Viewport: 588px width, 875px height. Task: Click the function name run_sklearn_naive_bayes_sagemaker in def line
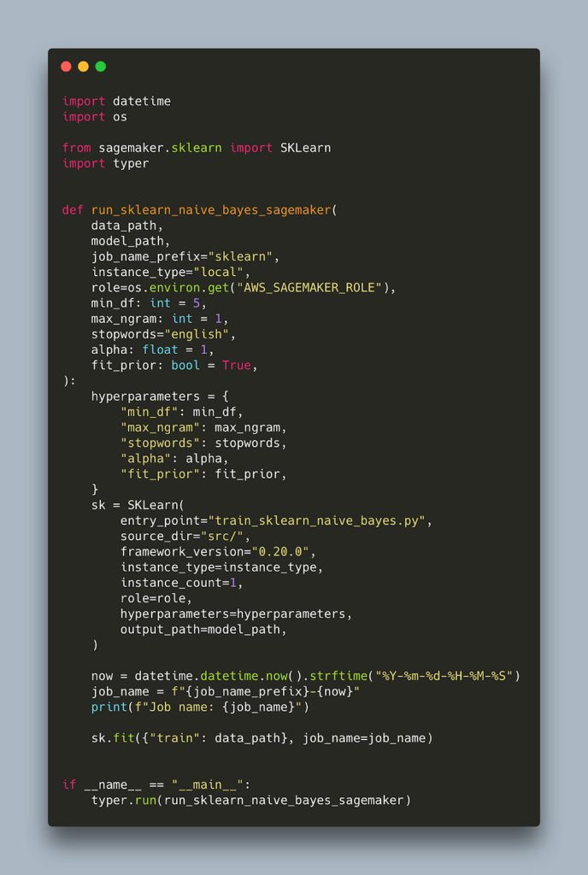211,210
